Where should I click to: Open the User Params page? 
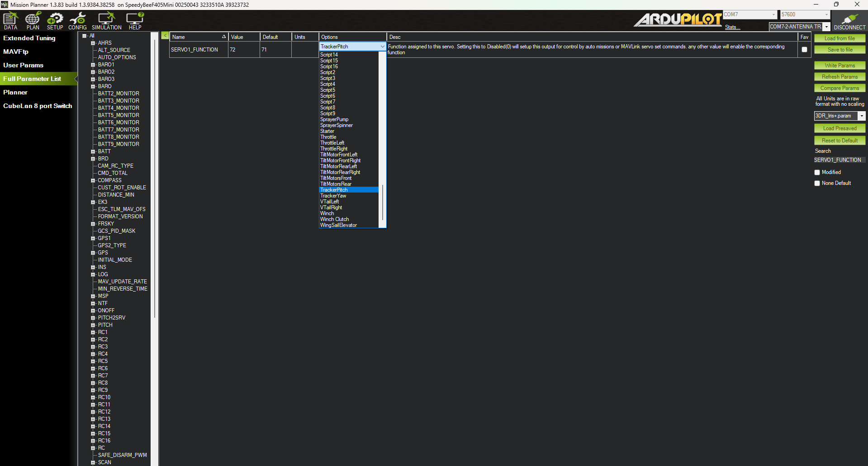click(24, 65)
